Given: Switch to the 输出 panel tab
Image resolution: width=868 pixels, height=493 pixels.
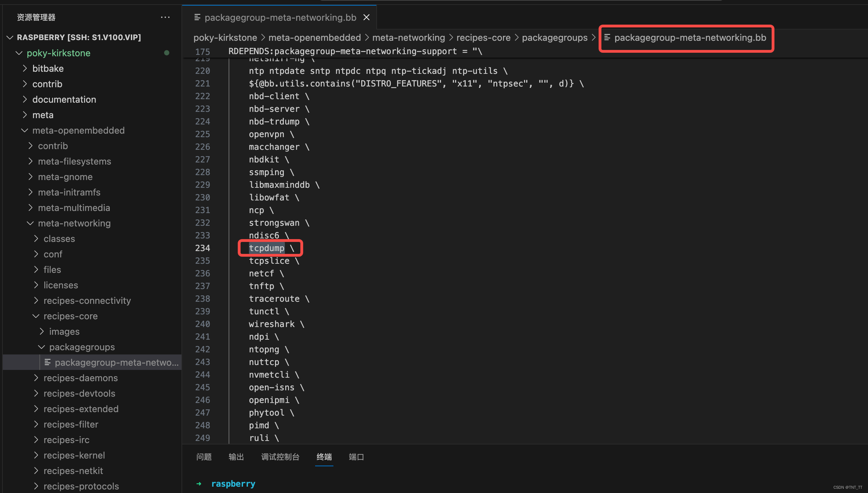Looking at the screenshot, I should (236, 457).
